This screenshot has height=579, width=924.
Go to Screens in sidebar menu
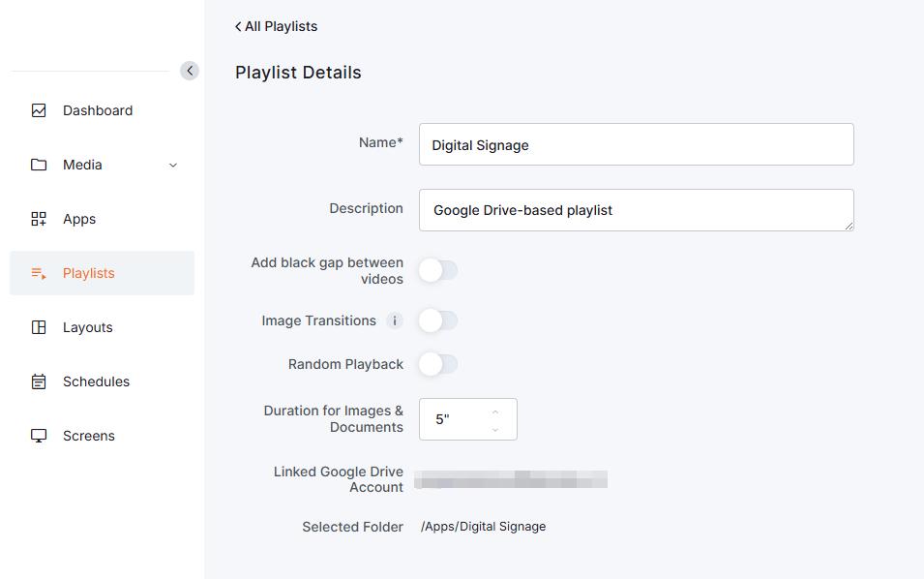89,436
